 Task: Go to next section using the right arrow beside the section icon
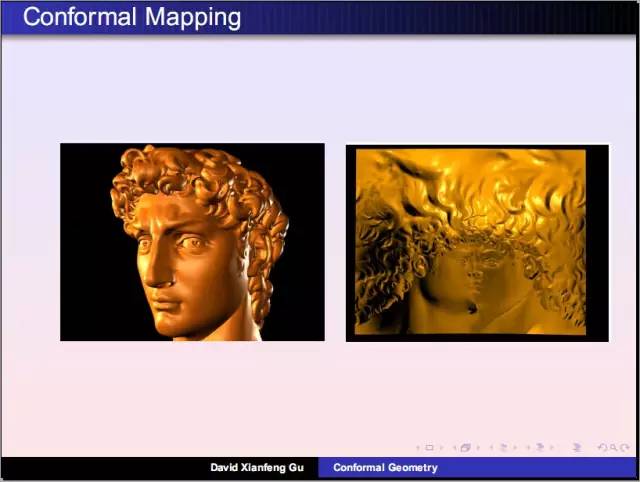click(x=551, y=448)
